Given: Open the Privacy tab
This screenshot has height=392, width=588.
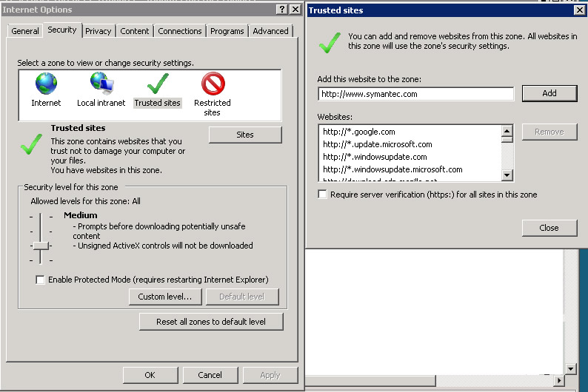Looking at the screenshot, I should tap(98, 31).
